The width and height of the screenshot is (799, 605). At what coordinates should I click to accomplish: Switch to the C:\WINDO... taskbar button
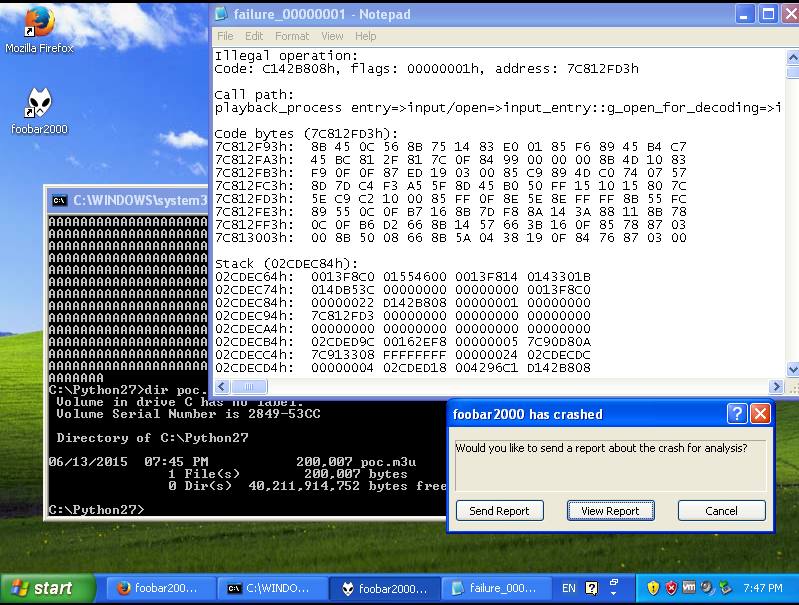271,588
